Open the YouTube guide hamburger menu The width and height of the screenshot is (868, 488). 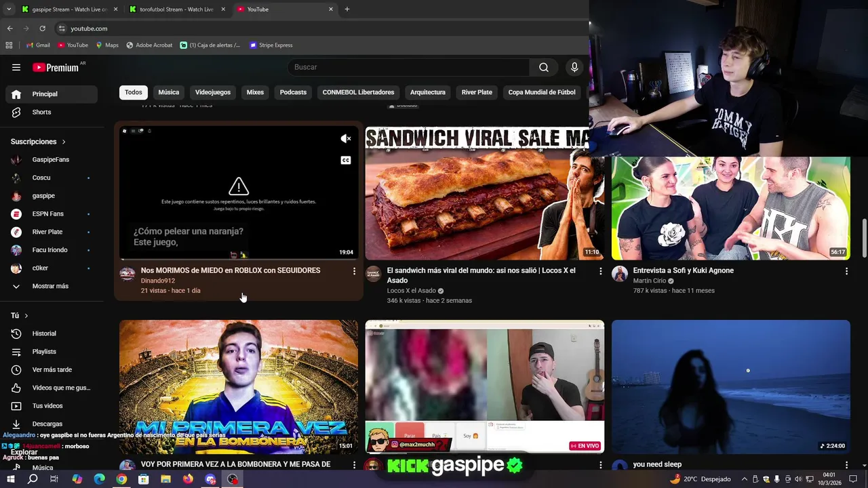click(16, 67)
